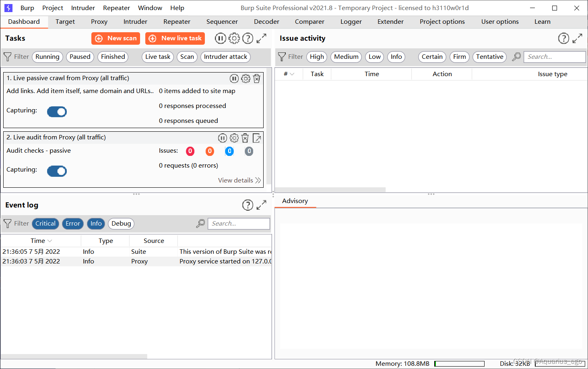Open Tasks panel settings gear

click(234, 38)
